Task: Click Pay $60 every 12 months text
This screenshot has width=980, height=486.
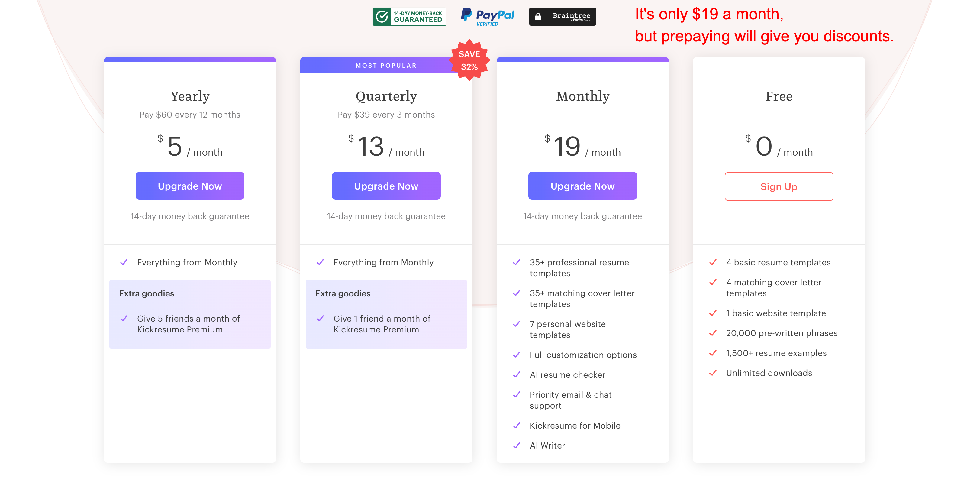Action: (190, 115)
